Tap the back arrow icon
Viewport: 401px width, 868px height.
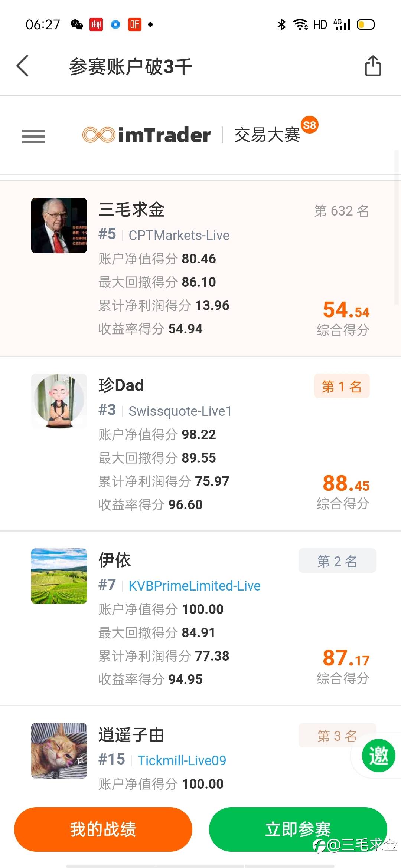pyautogui.click(x=23, y=66)
